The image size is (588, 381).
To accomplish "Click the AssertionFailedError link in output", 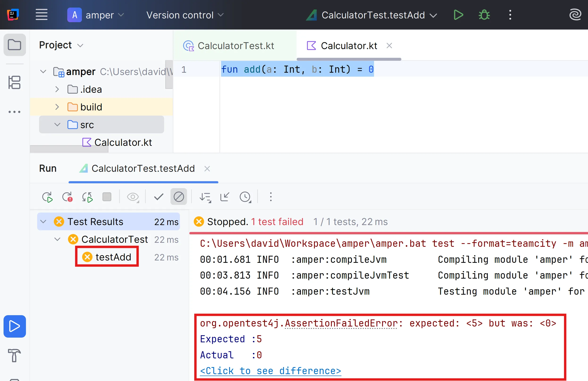I will pos(341,323).
